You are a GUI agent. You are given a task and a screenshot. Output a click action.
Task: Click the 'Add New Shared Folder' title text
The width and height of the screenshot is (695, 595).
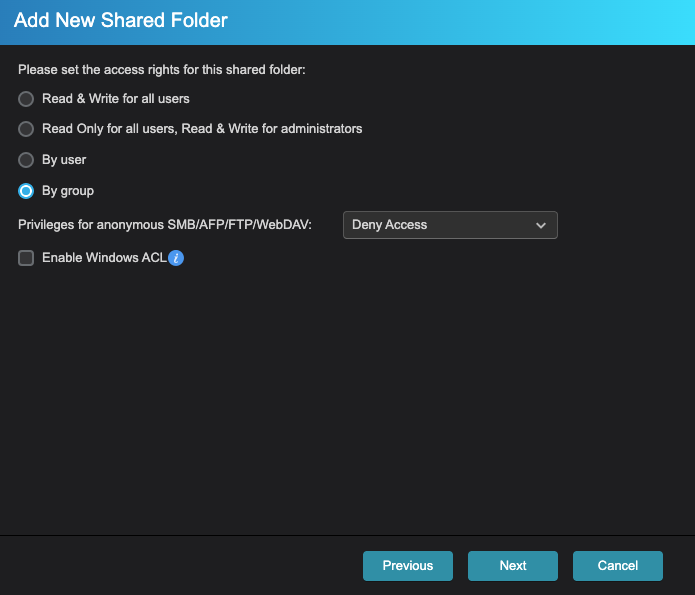pos(120,20)
